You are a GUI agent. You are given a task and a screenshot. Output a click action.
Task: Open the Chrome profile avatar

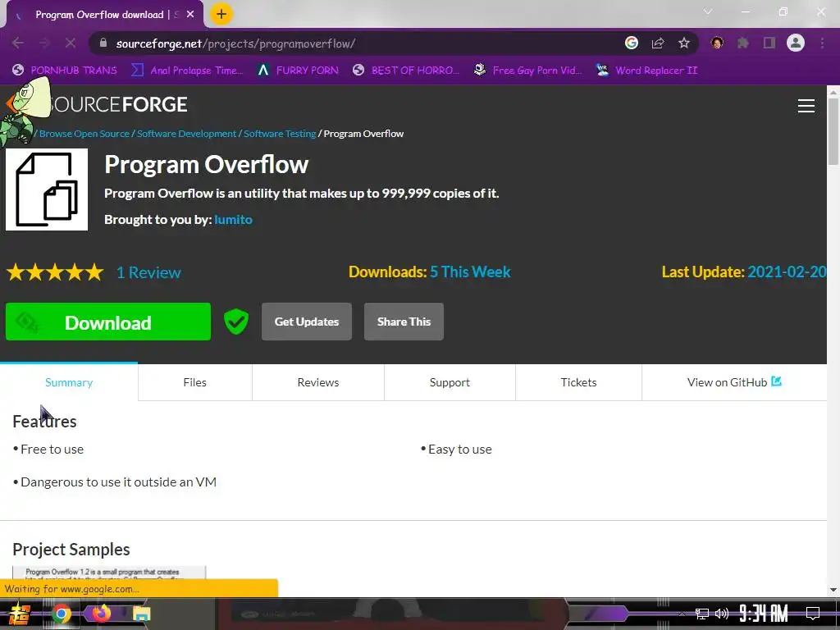click(x=796, y=43)
